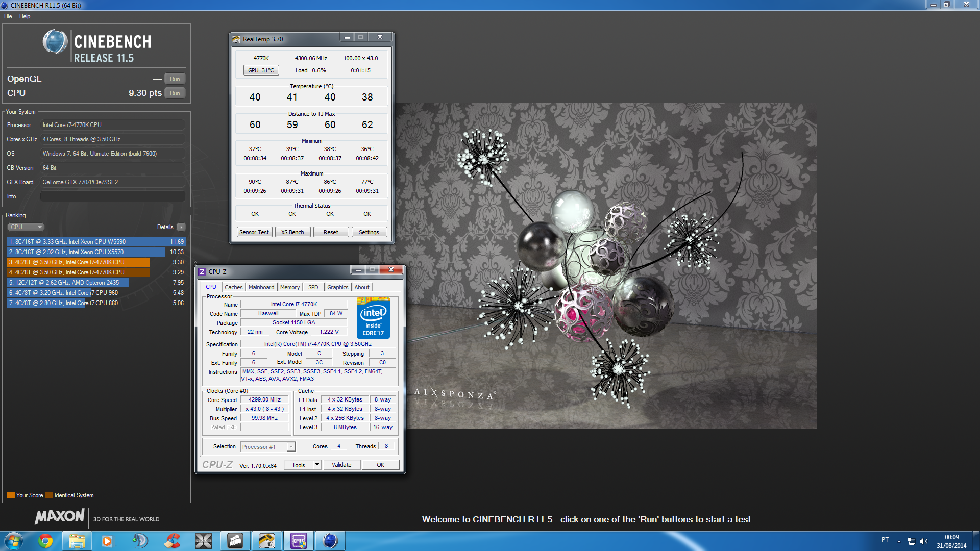Click the Core Voltage 1.222 V value
This screenshot has height=551, width=980.
[x=329, y=332]
